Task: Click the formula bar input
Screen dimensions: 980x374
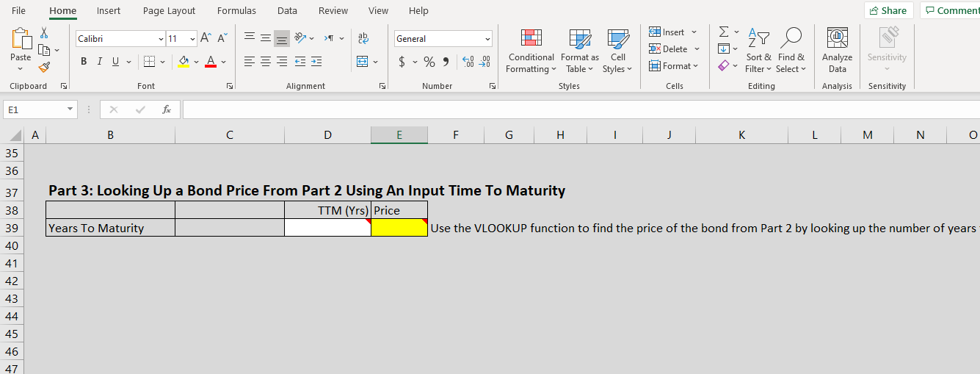Action: [x=581, y=109]
